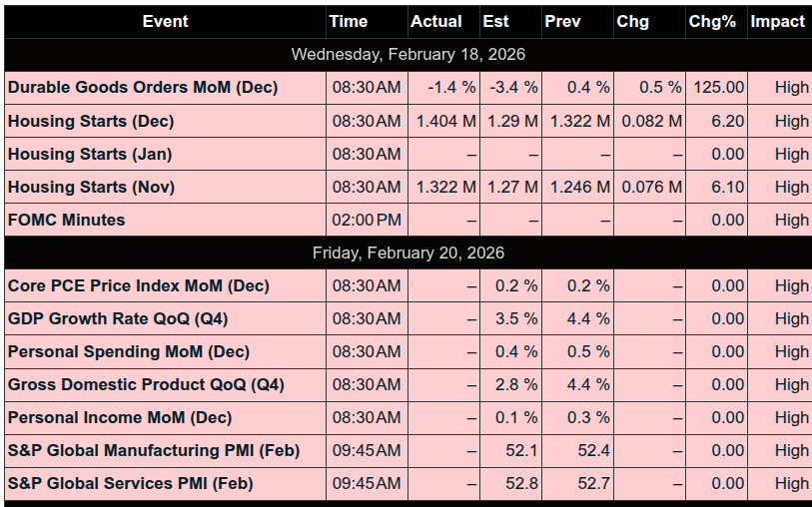This screenshot has width=812, height=507.
Task: Select Gross Domestic Product QoQ (Q4) row
Action: (146, 384)
